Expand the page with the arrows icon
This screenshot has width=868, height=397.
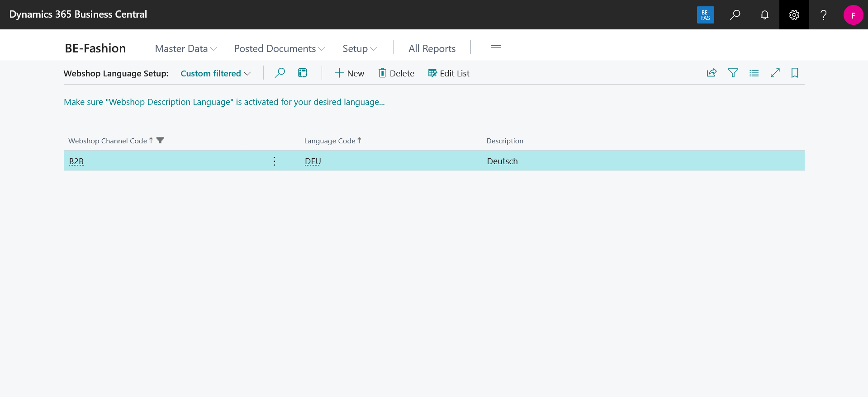coord(775,73)
